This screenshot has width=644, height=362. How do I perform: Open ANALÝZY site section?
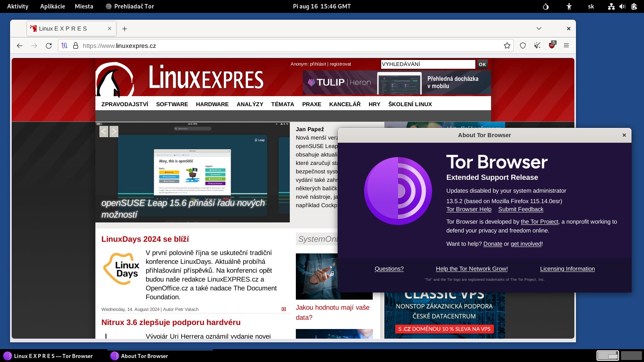click(x=250, y=104)
